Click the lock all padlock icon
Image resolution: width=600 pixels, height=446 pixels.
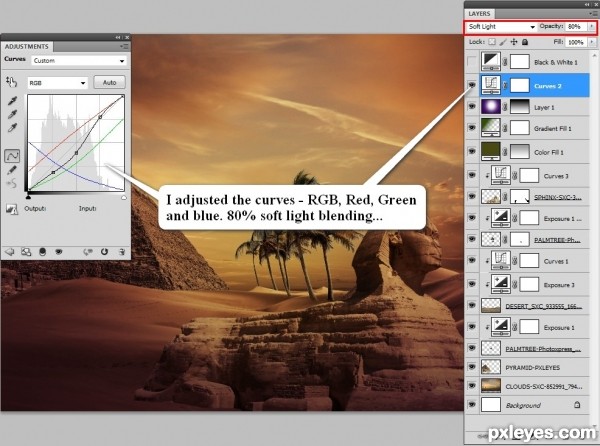pyautogui.click(x=525, y=42)
